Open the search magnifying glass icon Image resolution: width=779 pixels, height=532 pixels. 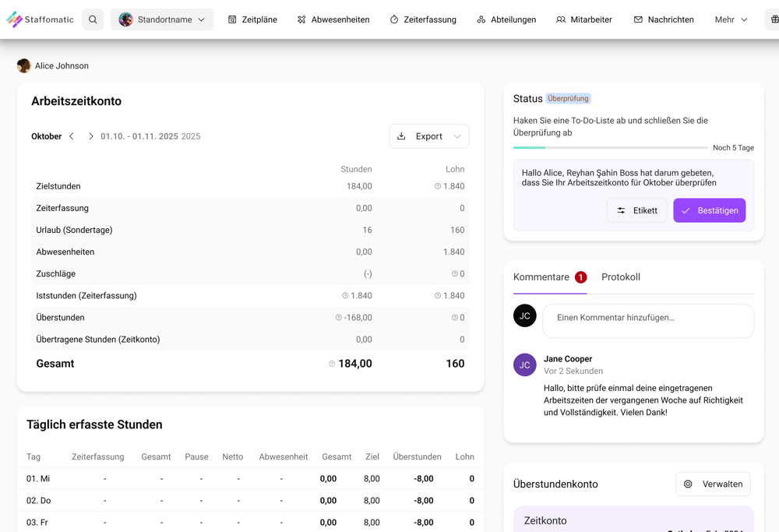click(x=93, y=19)
